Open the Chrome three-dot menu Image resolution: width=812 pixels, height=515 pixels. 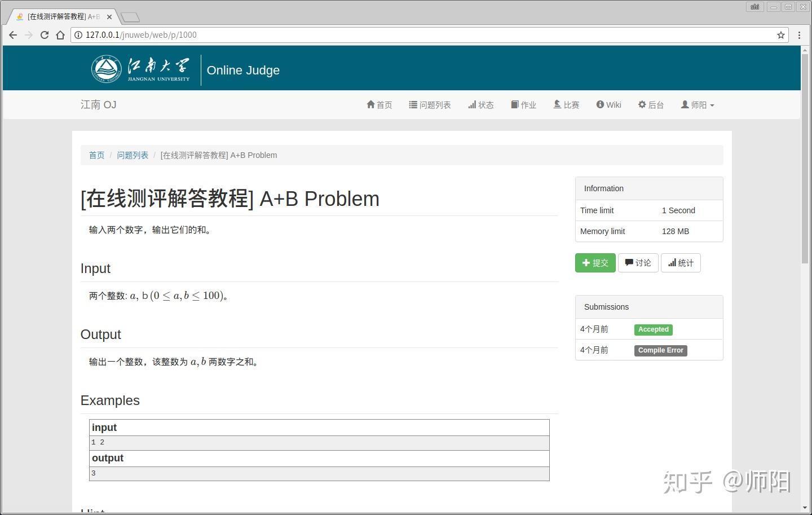(x=799, y=35)
